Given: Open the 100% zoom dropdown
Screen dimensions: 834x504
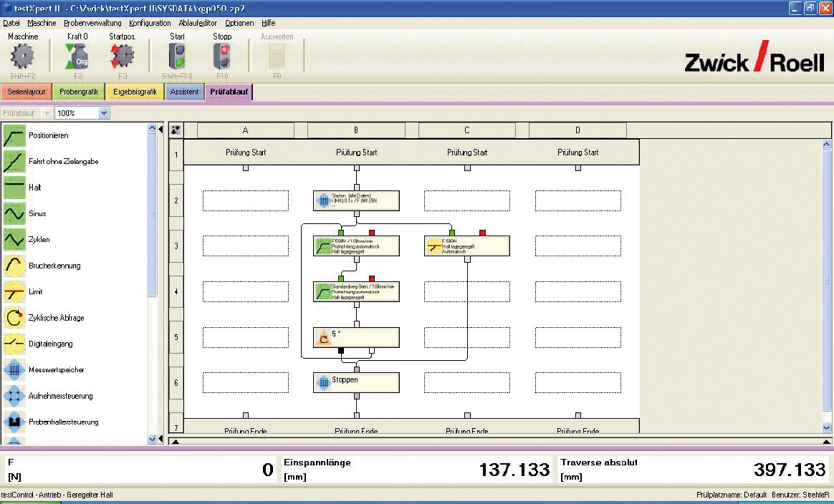Looking at the screenshot, I should pos(104,113).
